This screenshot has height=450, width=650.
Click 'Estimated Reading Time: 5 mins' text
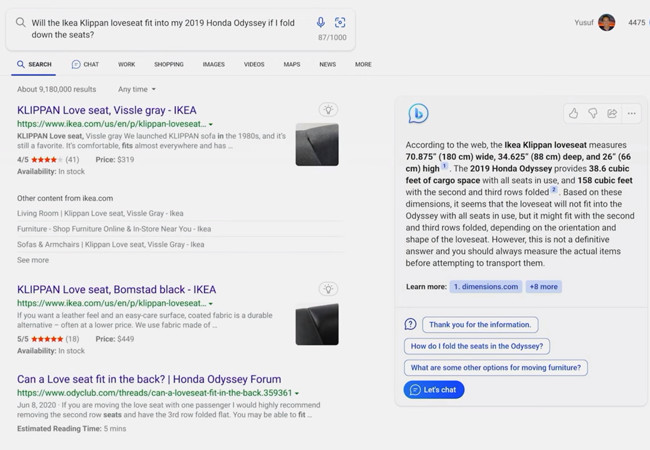(71, 429)
